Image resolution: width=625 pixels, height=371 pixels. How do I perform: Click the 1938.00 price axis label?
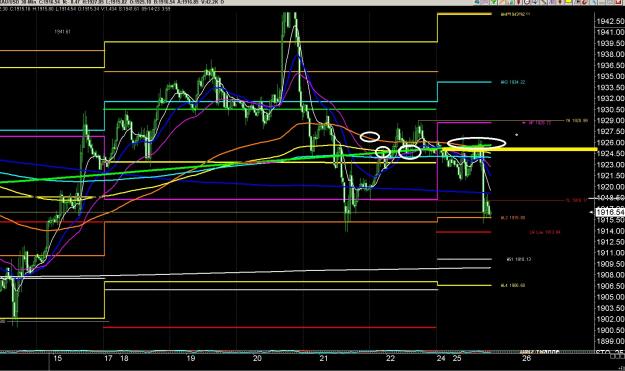point(610,54)
